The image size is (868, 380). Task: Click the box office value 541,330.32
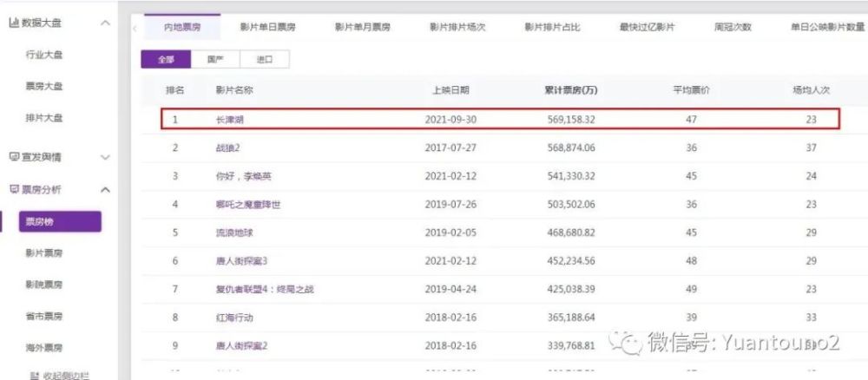point(571,176)
